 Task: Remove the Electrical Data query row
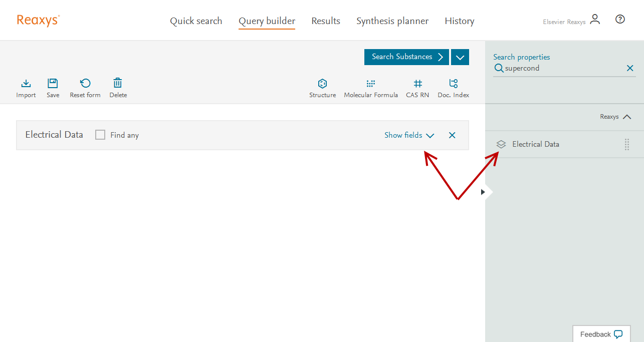(452, 135)
